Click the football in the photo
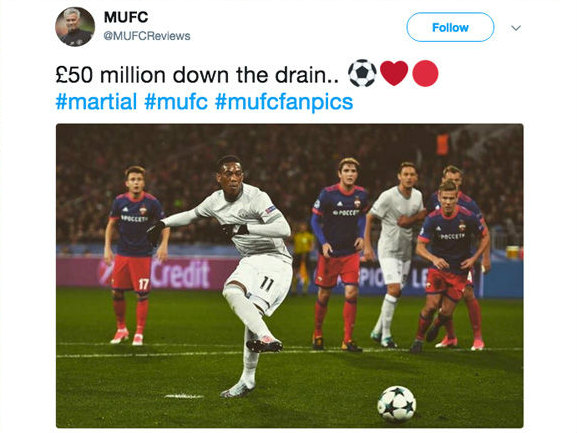The height and width of the screenshot is (433, 578). pos(397,404)
